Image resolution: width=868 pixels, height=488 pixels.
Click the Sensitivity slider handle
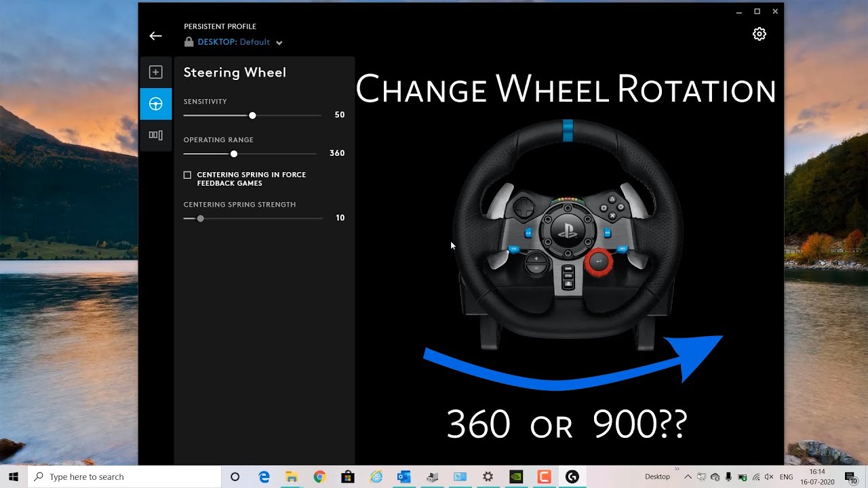252,116
